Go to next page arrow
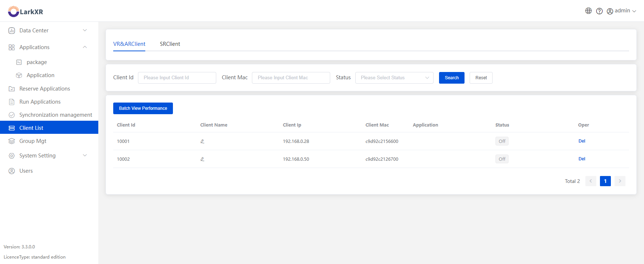Image resolution: width=644 pixels, height=264 pixels. tap(620, 181)
